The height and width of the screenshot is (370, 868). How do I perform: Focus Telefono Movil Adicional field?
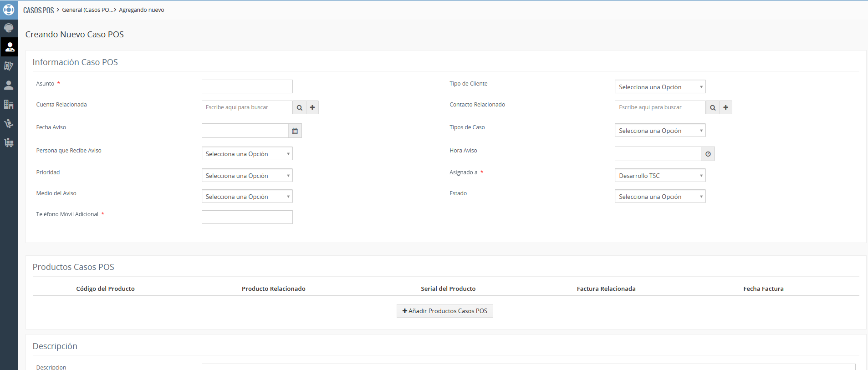[x=247, y=217]
